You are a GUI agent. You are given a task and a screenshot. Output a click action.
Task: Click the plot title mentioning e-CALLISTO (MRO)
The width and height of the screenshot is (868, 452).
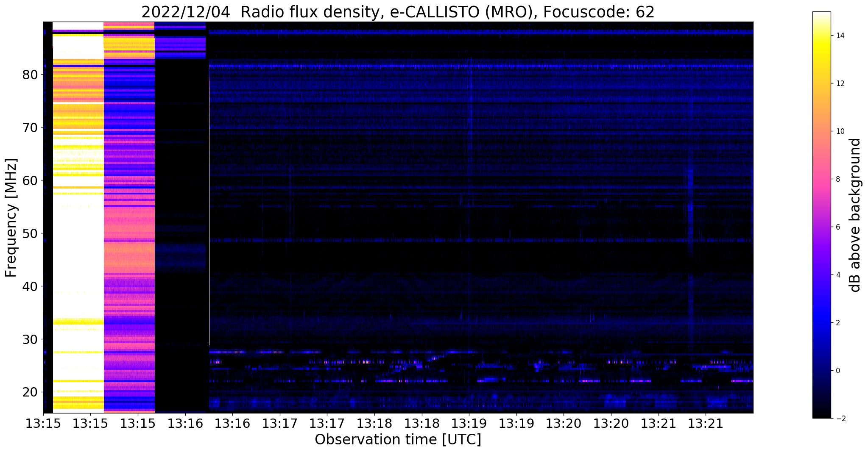point(398,12)
